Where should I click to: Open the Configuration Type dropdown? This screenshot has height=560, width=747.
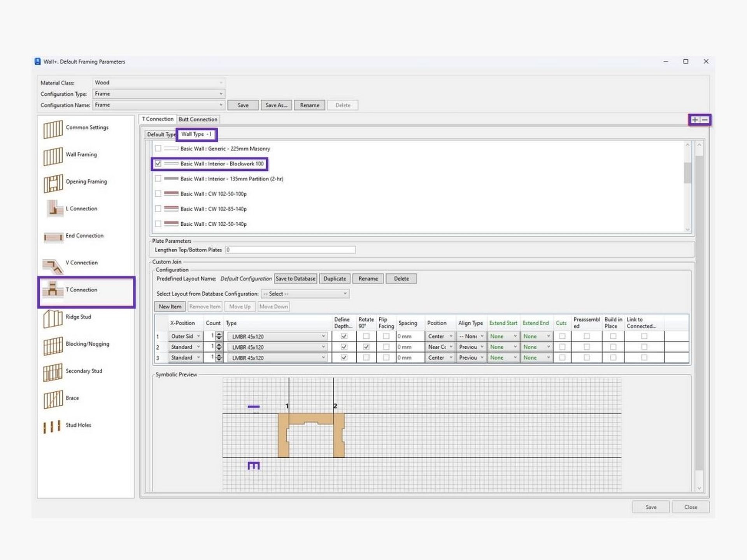(x=159, y=94)
